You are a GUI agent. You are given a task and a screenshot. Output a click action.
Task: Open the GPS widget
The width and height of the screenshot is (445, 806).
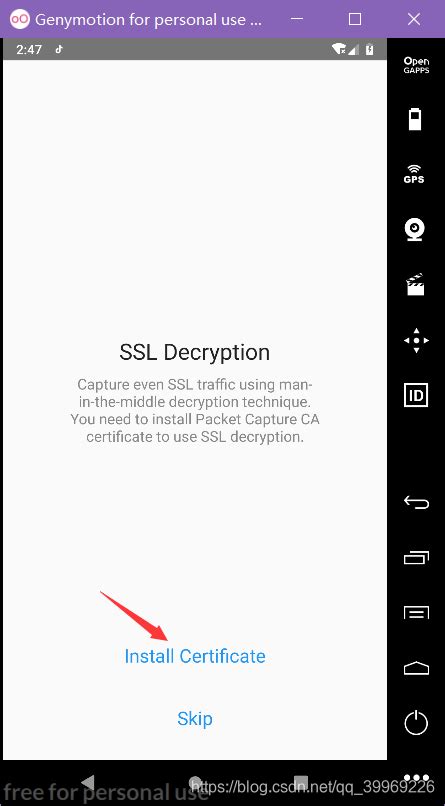[x=414, y=174]
